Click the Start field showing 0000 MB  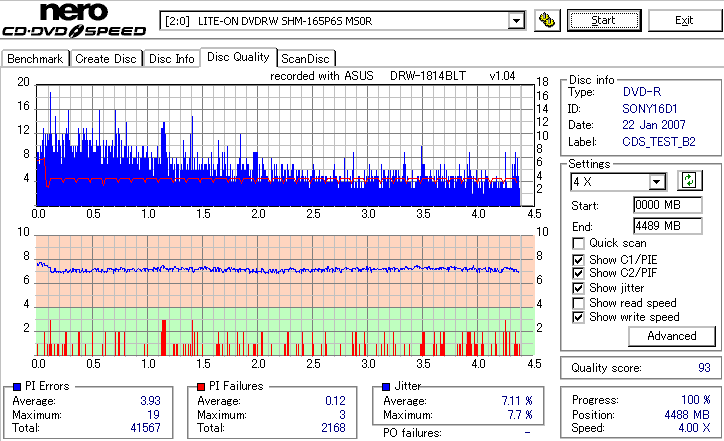[668, 205]
